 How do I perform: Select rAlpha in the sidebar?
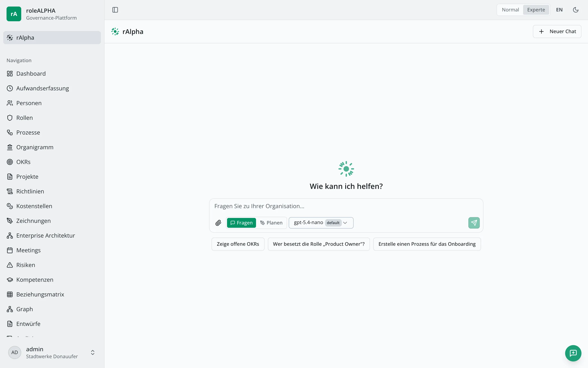point(52,38)
